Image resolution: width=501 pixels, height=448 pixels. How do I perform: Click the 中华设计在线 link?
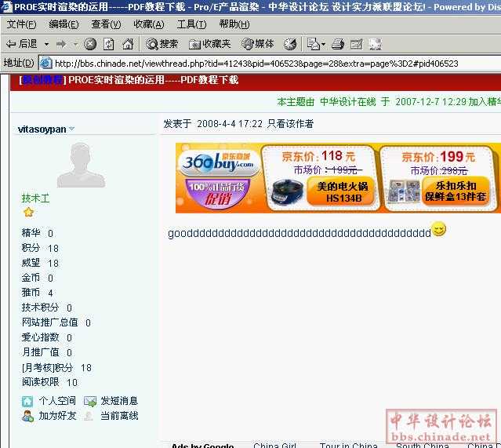(347, 102)
